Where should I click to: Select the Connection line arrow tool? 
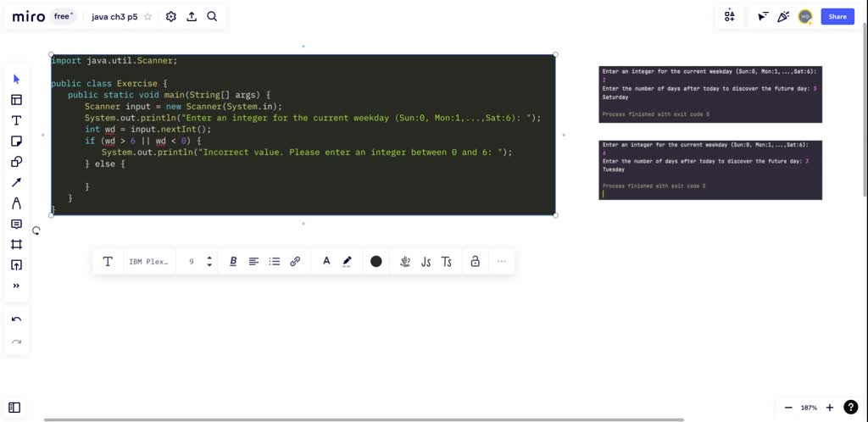(x=16, y=182)
